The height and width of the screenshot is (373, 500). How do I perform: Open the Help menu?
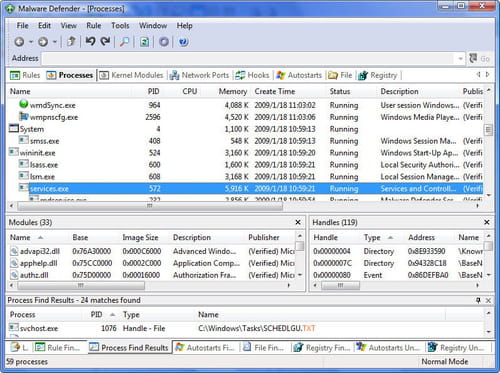pyautogui.click(x=184, y=26)
